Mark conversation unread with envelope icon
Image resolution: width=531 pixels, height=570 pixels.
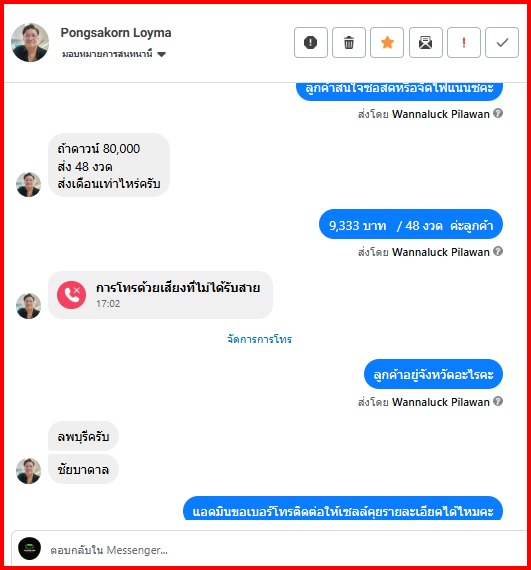coord(426,43)
